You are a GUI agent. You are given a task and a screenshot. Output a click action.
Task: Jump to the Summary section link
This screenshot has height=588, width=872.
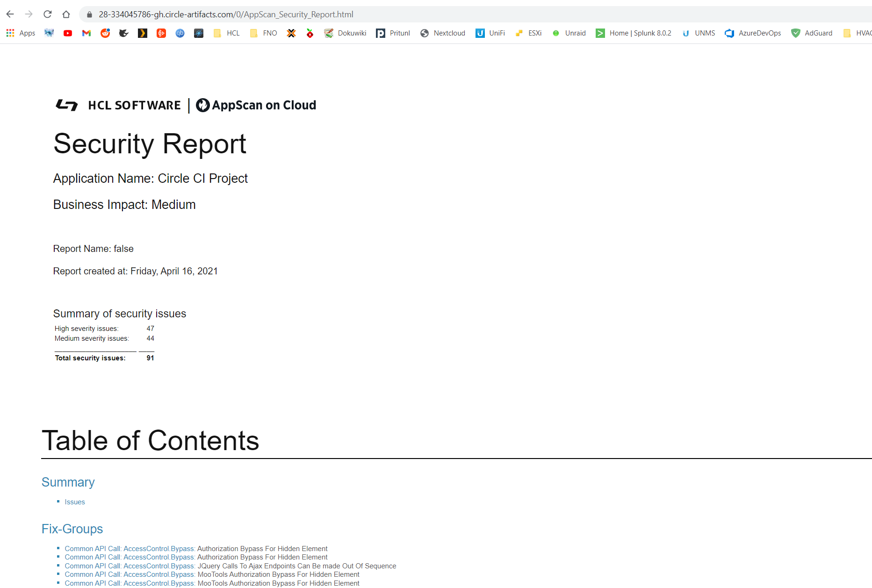coord(68,482)
